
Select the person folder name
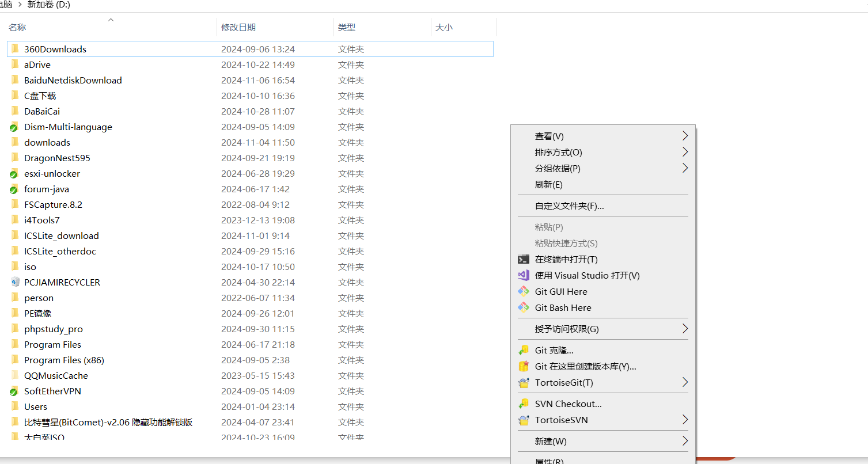click(39, 298)
